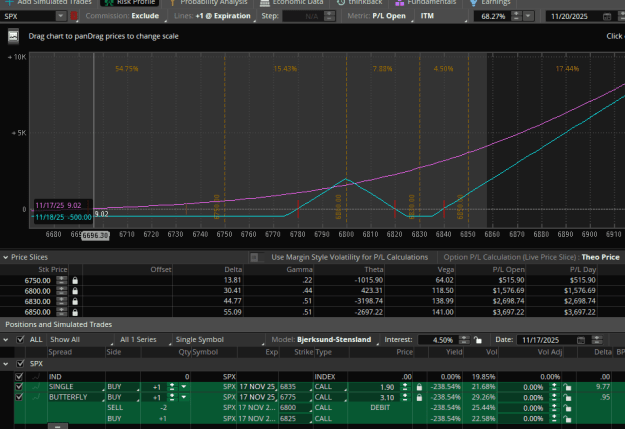Open the 17 NOV 25 expiration on BUTTERFLY row
This screenshot has height=429, width=625.
click(x=257, y=397)
